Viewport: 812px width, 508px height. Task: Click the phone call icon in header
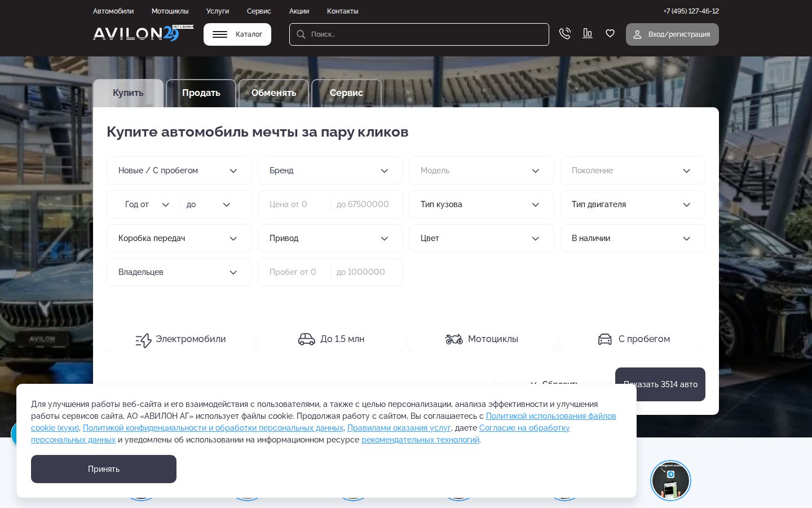coord(564,34)
